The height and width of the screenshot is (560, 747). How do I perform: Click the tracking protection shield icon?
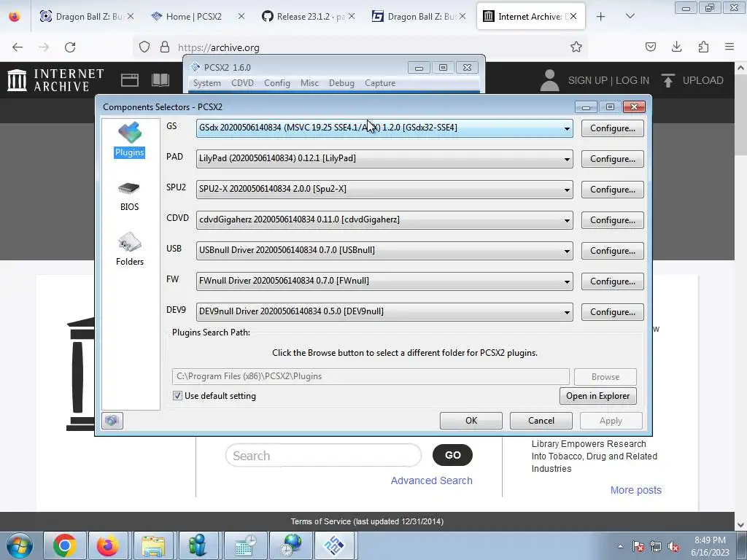pos(144,47)
